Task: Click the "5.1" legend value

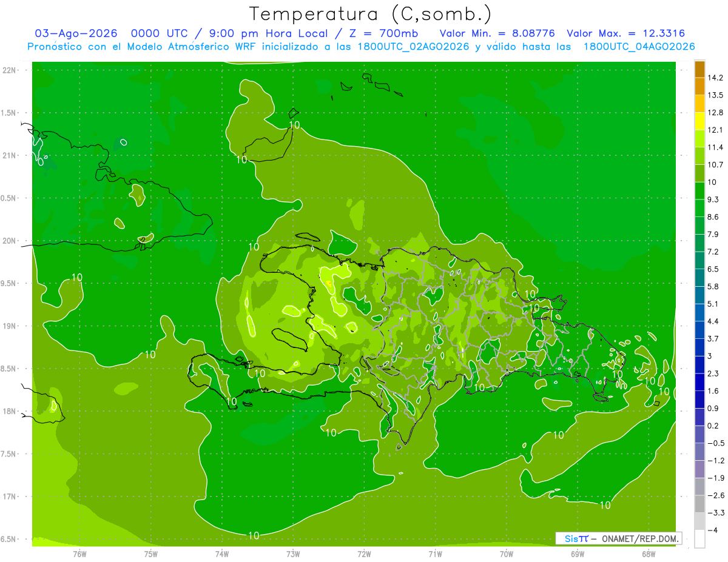Action: 713,304
